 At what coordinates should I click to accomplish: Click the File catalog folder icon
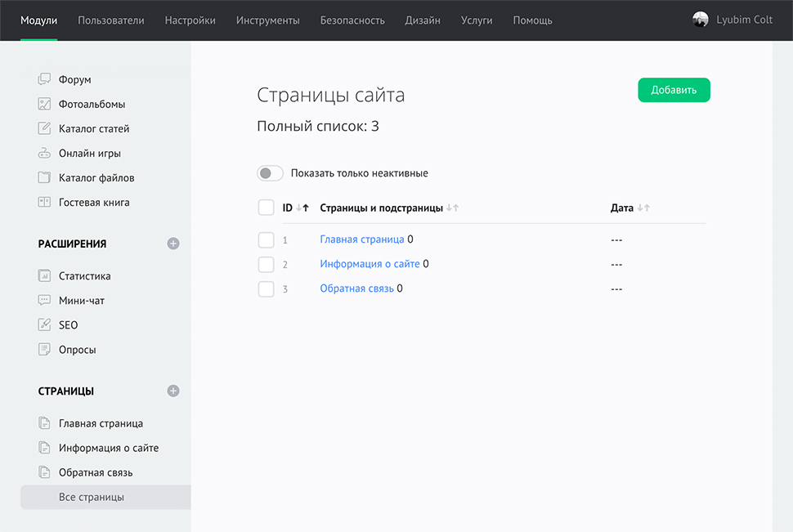tap(44, 178)
